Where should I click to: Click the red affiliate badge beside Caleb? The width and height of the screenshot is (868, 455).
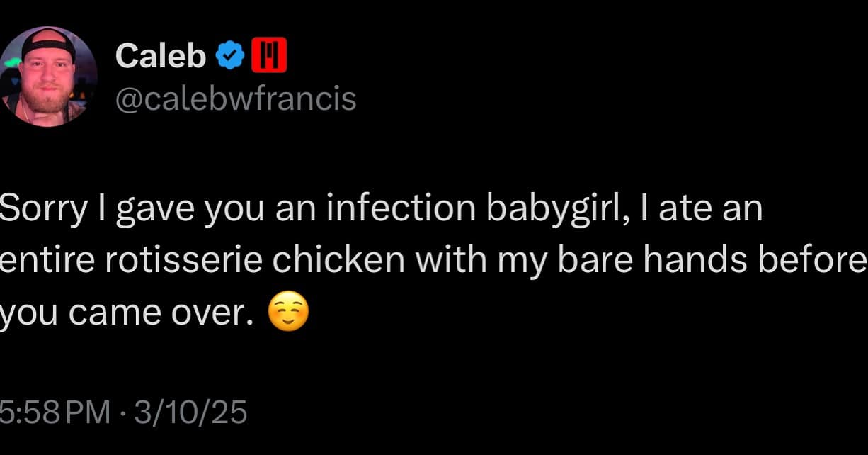click(x=269, y=56)
